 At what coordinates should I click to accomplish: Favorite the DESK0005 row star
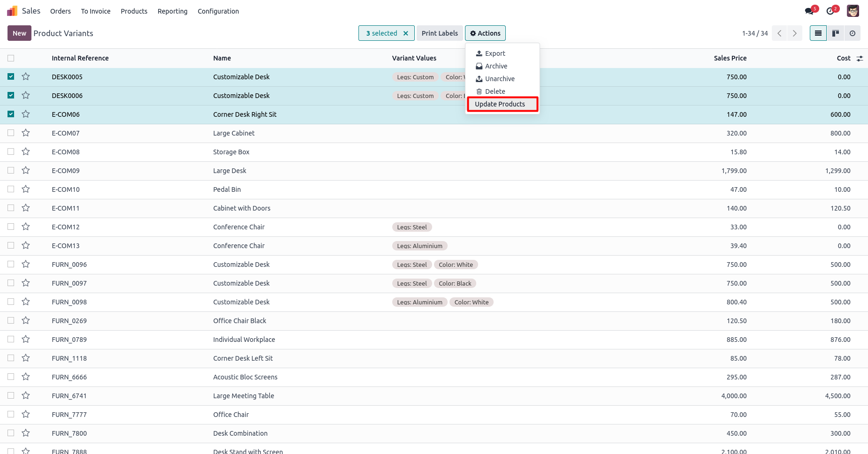pyautogui.click(x=26, y=76)
